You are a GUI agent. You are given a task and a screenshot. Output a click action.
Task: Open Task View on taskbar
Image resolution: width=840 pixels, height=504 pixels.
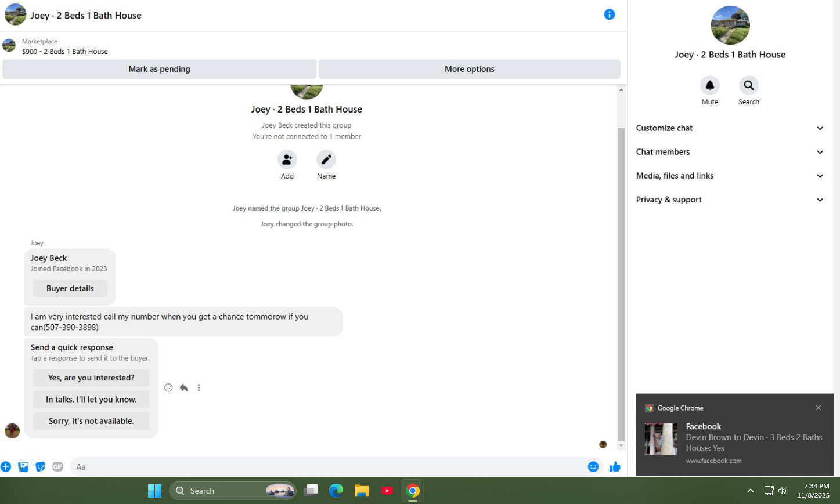311,491
